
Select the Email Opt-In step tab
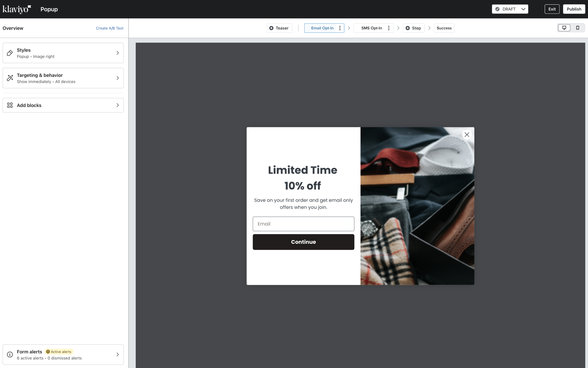tap(322, 28)
